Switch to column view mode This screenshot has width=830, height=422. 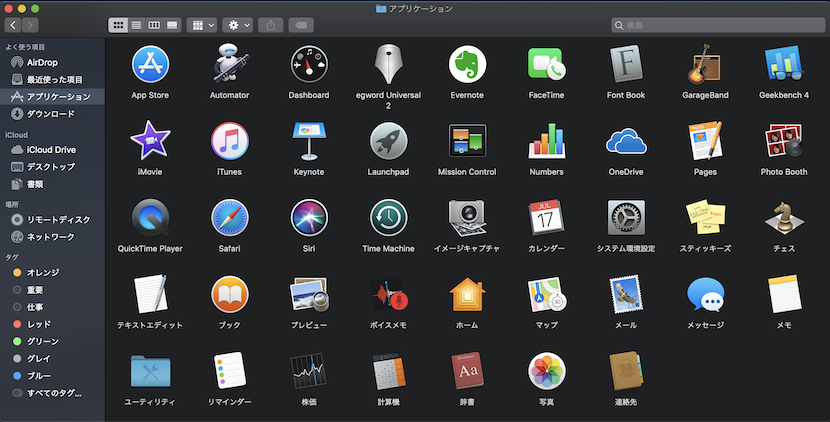(154, 25)
